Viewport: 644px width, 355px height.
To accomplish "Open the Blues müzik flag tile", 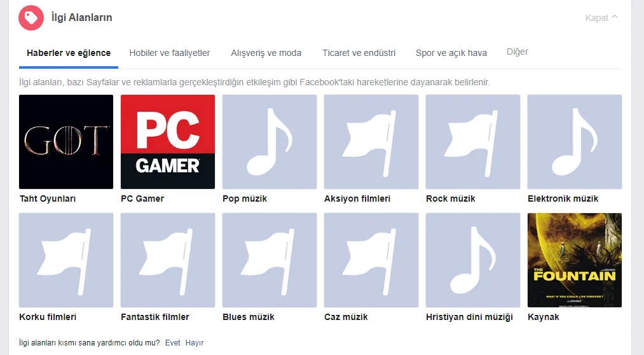I will [270, 260].
